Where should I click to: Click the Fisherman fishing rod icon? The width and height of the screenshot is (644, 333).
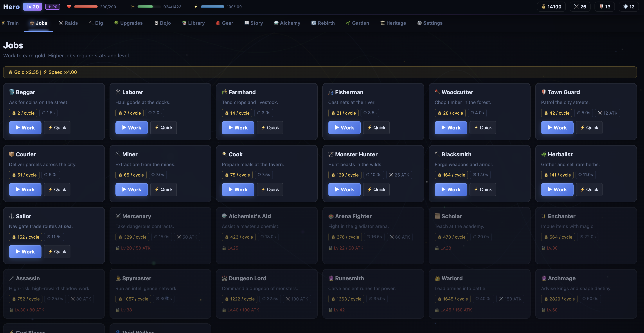click(331, 92)
